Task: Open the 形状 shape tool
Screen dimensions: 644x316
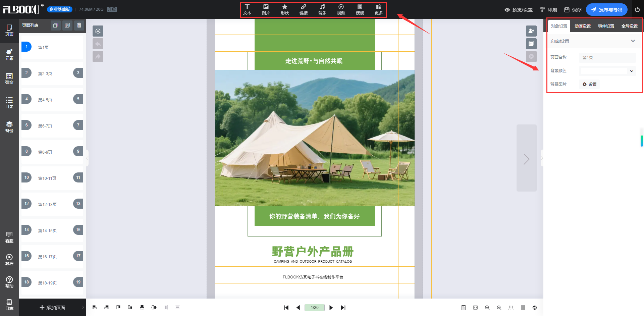Action: [x=284, y=9]
